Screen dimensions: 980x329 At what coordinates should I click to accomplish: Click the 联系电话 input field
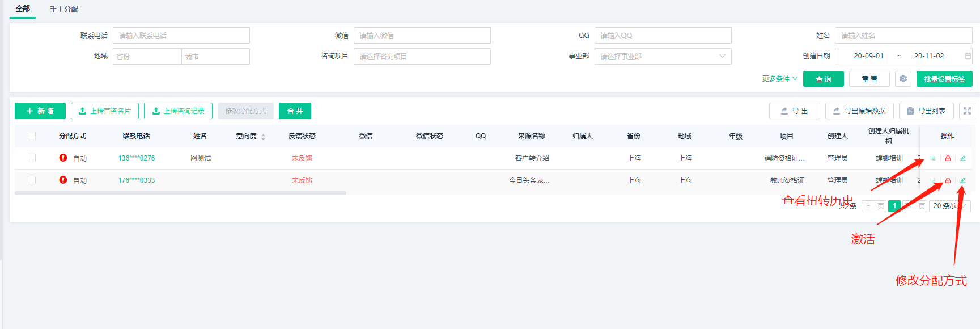[181, 35]
